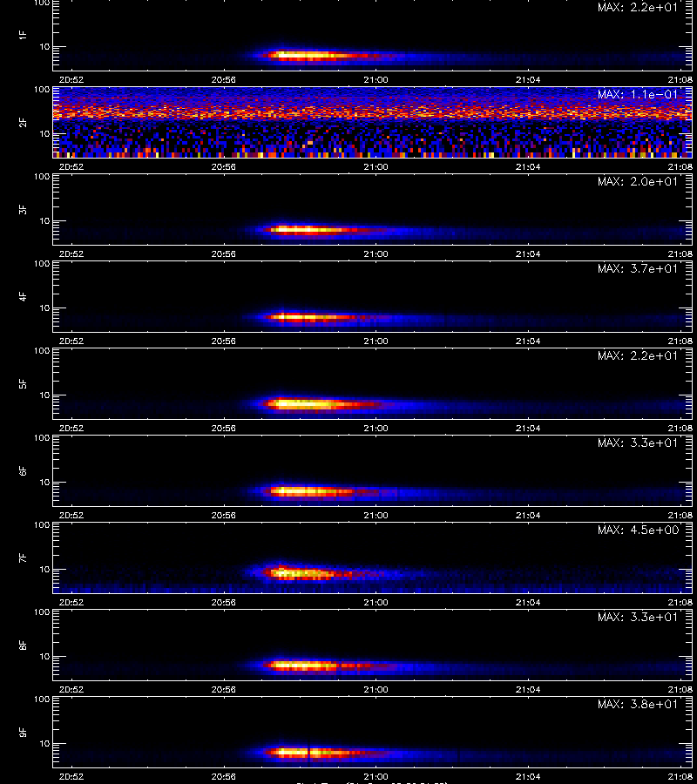Click the 10 y-axis label of 4F panel
Screen dimensions: 697x784
[x=44, y=308]
